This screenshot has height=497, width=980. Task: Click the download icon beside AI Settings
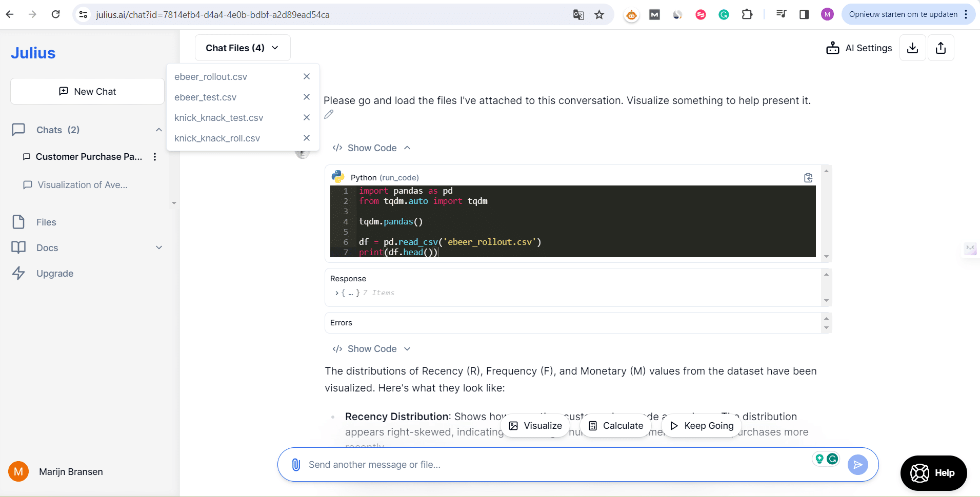point(912,48)
